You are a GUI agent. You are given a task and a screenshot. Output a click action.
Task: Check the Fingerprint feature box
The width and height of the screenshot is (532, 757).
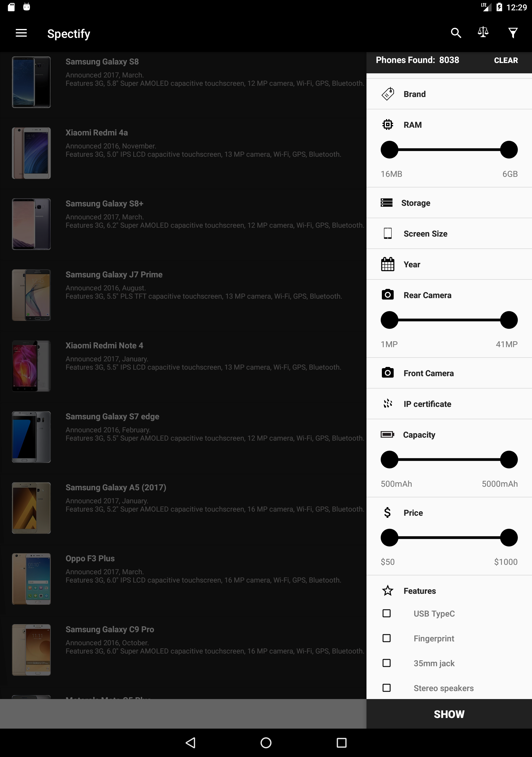(386, 638)
